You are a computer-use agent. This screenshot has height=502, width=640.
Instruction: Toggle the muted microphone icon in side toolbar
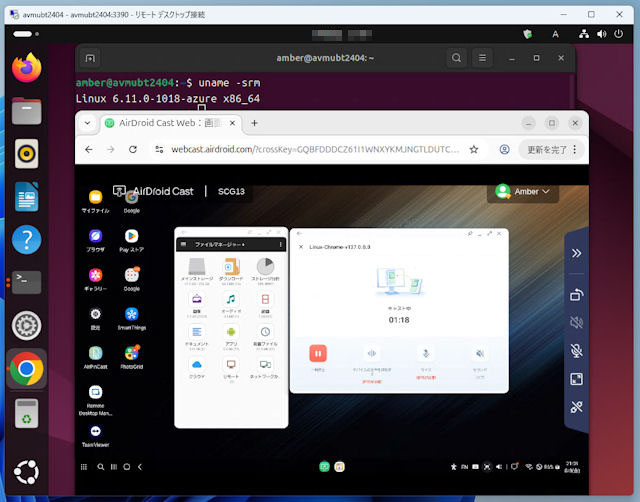point(576,351)
